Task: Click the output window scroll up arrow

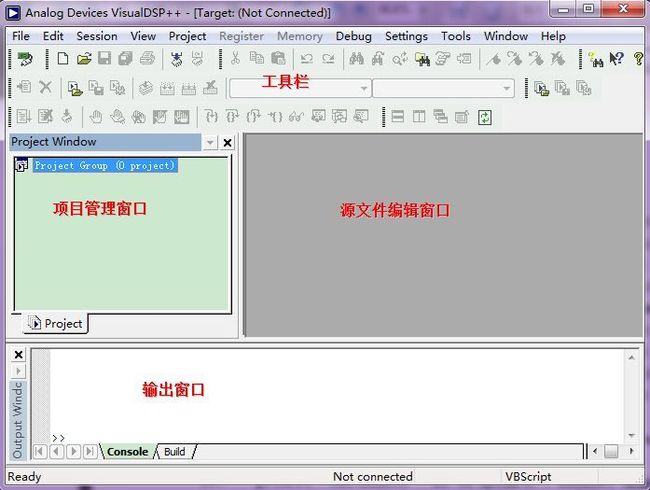Action: 631,357
